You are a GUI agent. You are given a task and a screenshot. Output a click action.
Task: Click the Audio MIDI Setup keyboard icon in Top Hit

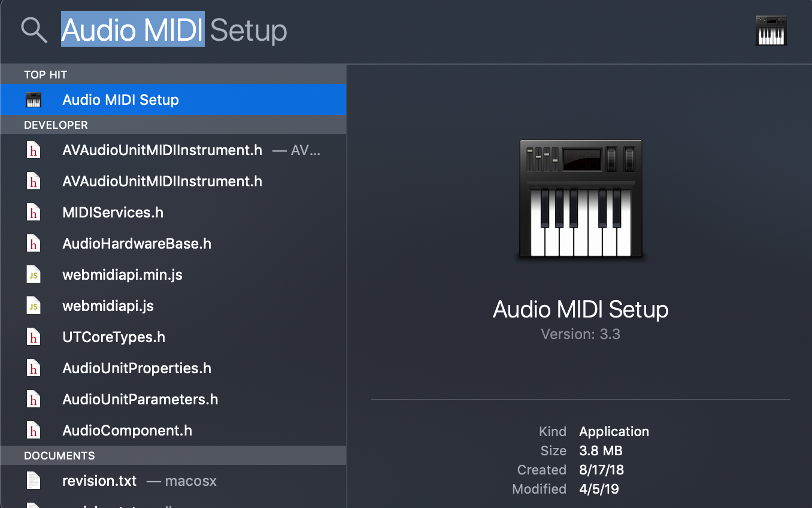click(x=34, y=99)
